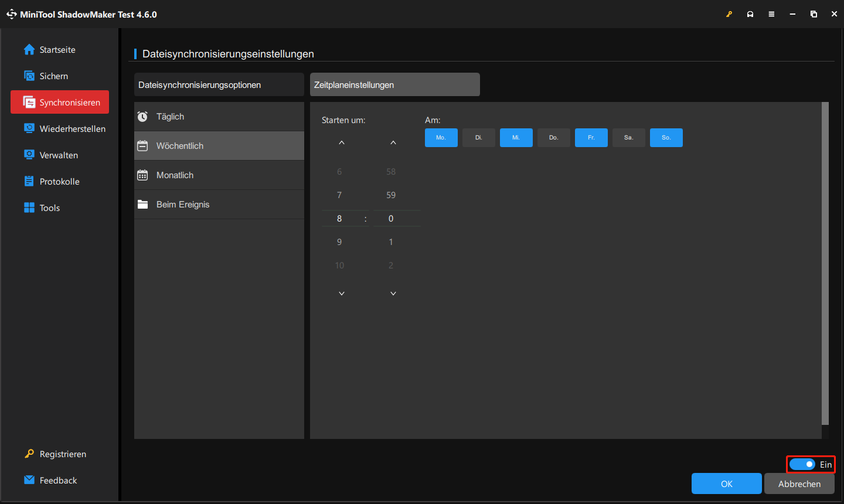Click the hour up arrow
The image size is (844, 504).
[x=342, y=143]
